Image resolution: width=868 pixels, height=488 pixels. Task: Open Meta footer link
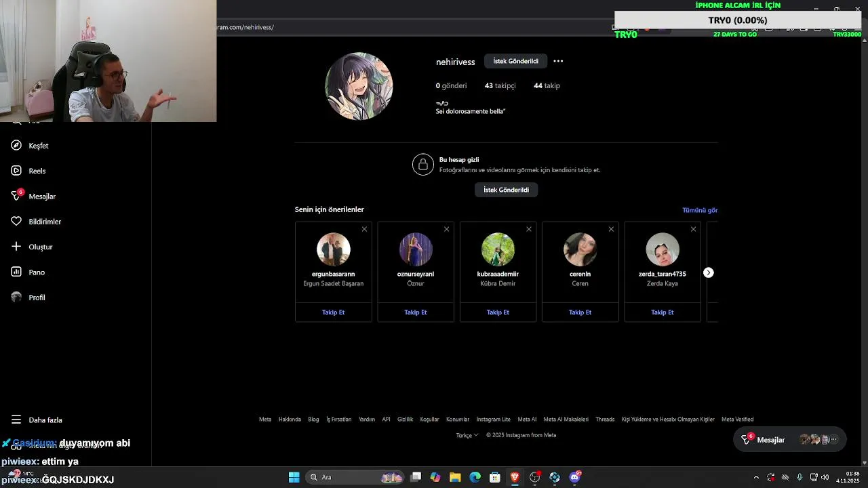click(x=265, y=419)
